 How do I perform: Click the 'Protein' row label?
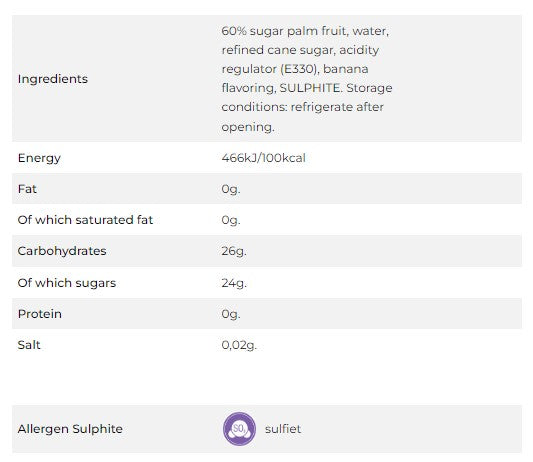[x=40, y=314]
